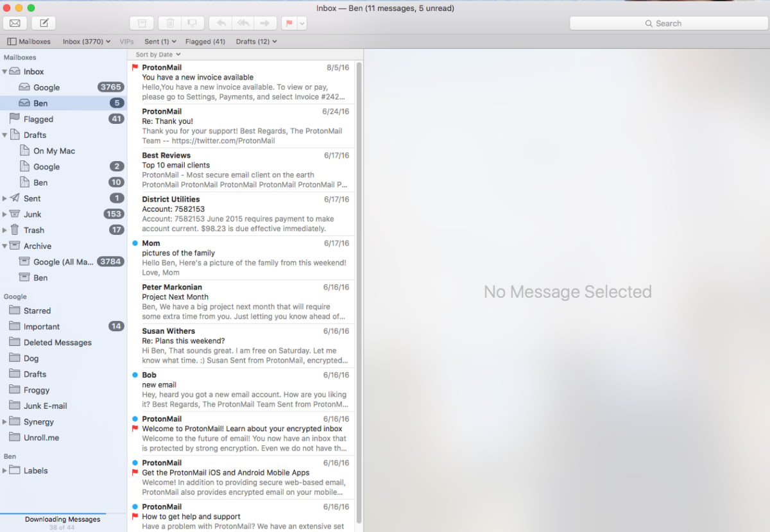Forward the message with the arrow icon

pos(266,22)
